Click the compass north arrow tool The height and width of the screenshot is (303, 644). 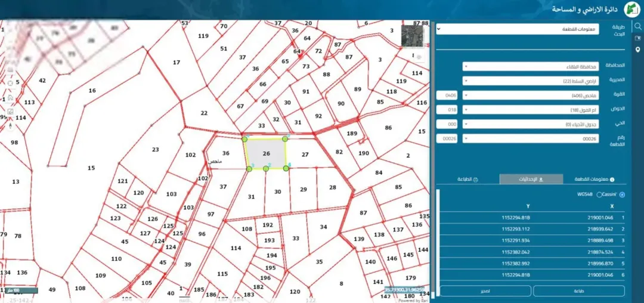[x=10, y=126]
